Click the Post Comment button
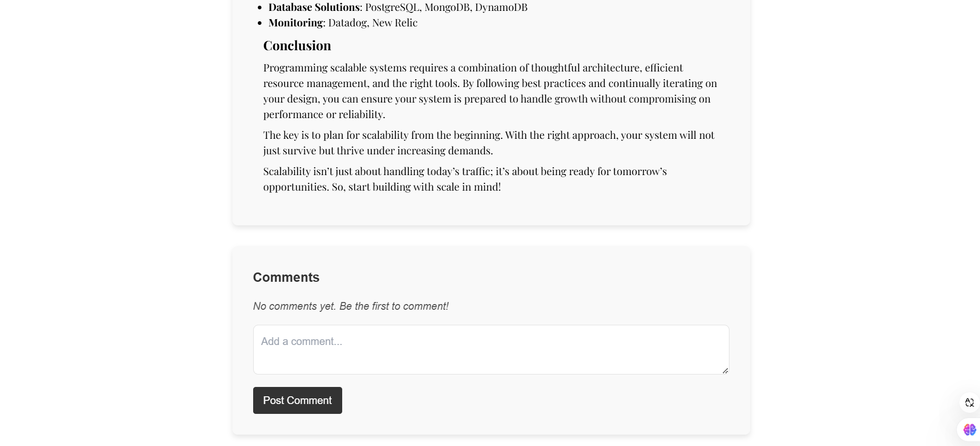This screenshot has height=446, width=980. [297, 400]
